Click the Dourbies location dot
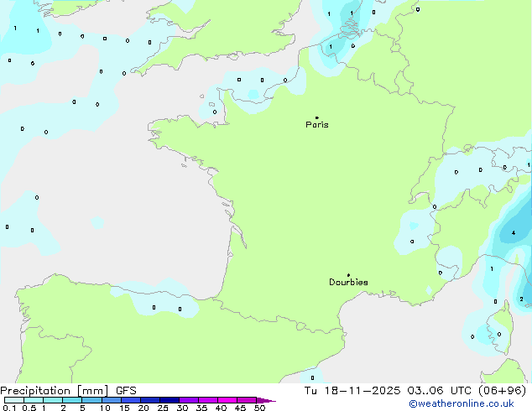 [348, 275]
